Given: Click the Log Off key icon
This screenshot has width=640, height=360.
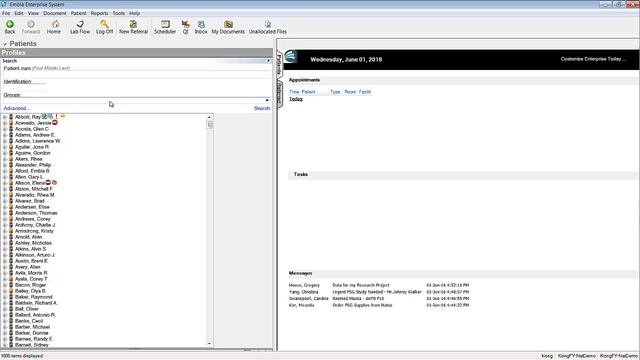Looking at the screenshot, I should (104, 24).
